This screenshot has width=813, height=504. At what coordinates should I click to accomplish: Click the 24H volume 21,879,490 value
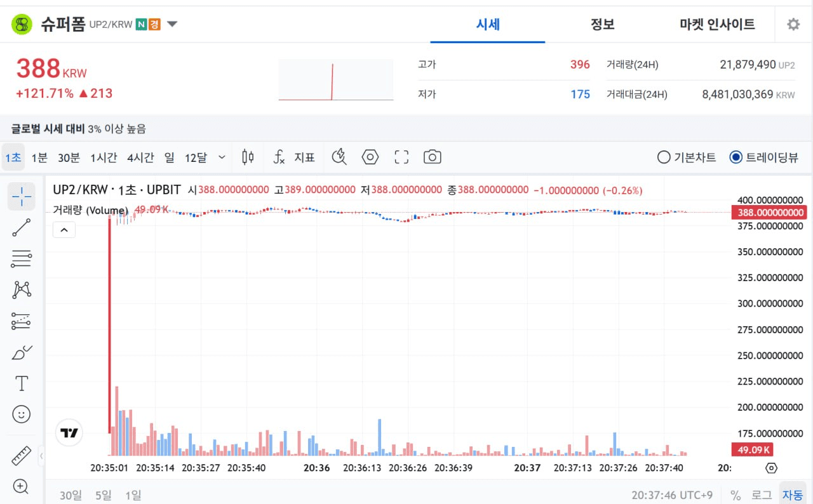click(748, 65)
